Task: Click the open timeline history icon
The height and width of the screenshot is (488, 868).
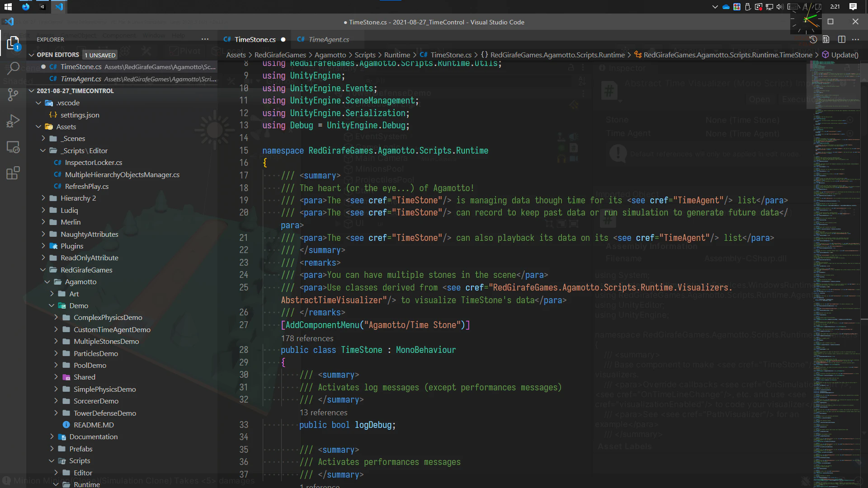Action: click(x=813, y=39)
